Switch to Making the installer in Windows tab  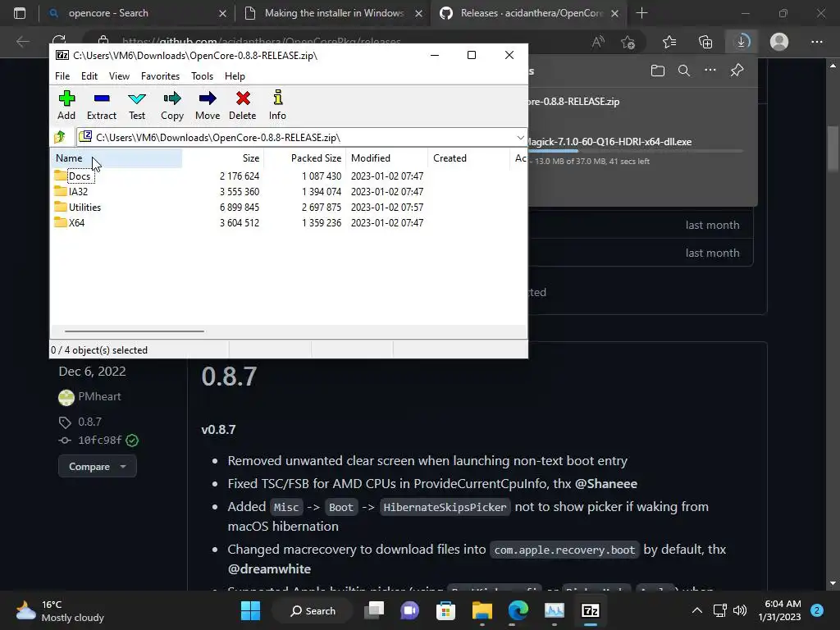click(x=334, y=13)
